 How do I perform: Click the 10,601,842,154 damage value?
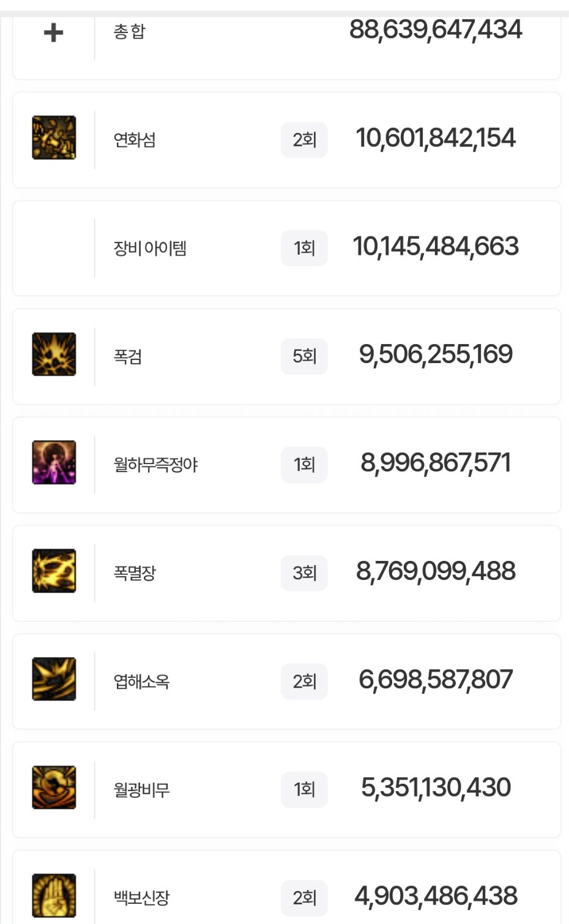(436, 138)
